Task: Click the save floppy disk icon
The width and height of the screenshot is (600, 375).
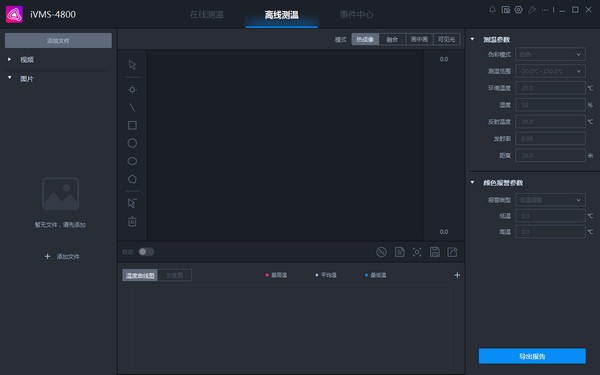Action: pyautogui.click(x=435, y=252)
